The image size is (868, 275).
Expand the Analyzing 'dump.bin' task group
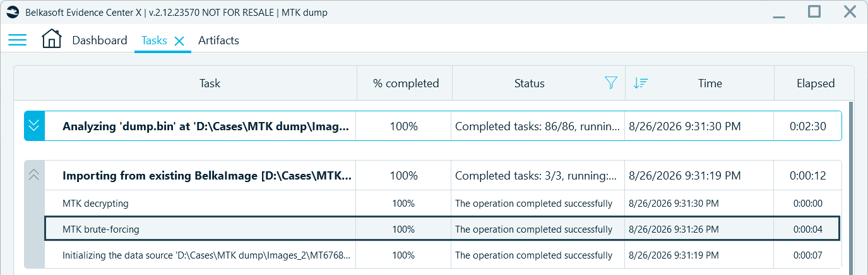coord(34,126)
